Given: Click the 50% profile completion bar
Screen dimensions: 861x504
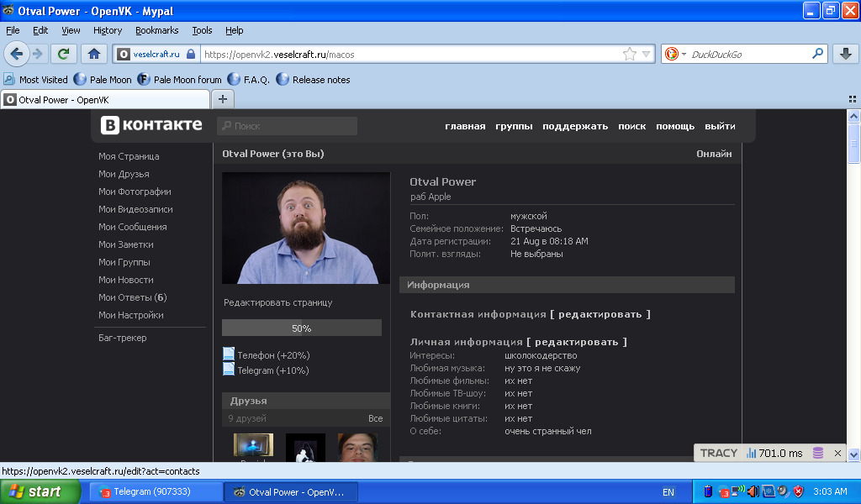Looking at the screenshot, I should tap(301, 328).
